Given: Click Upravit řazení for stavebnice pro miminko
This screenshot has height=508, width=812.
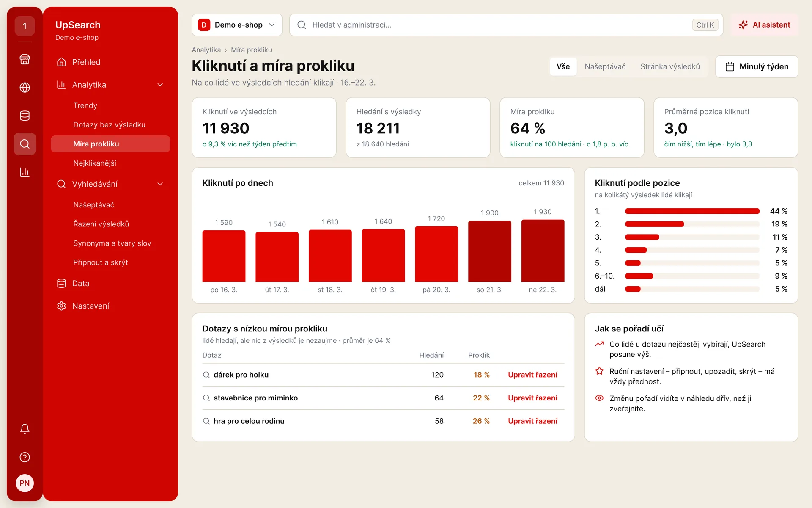Looking at the screenshot, I should click(532, 398).
